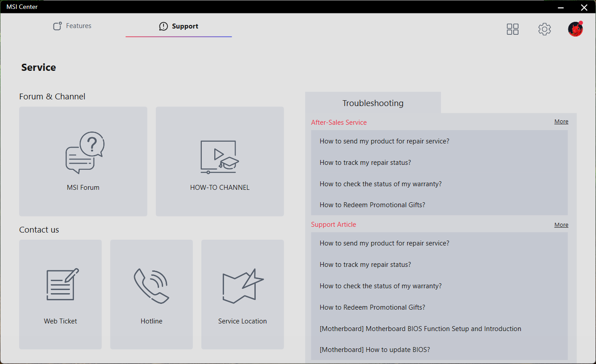Close the MSI Center window
596x364 pixels.
pyautogui.click(x=584, y=7)
